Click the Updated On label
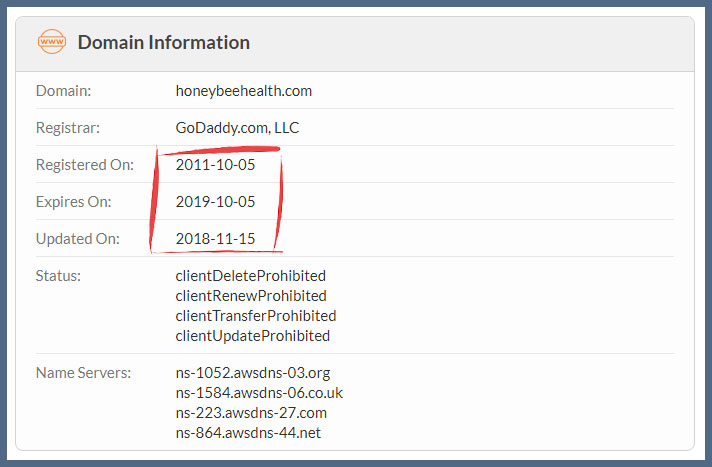 point(77,239)
